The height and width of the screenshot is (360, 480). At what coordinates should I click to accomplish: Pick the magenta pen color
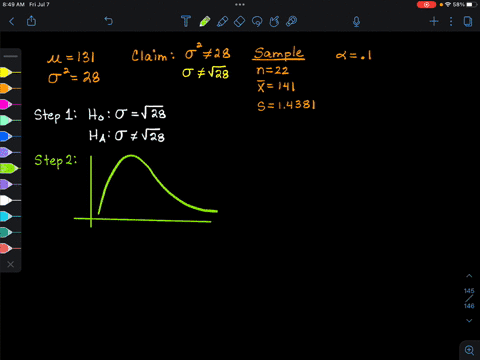click(10, 104)
